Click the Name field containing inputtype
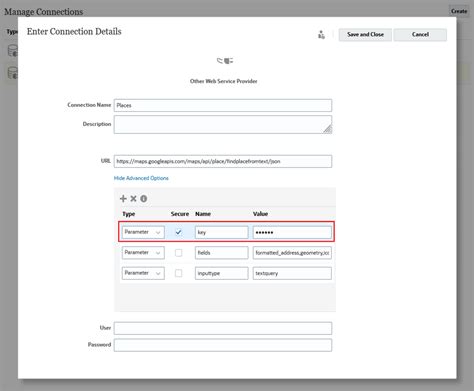 point(222,273)
